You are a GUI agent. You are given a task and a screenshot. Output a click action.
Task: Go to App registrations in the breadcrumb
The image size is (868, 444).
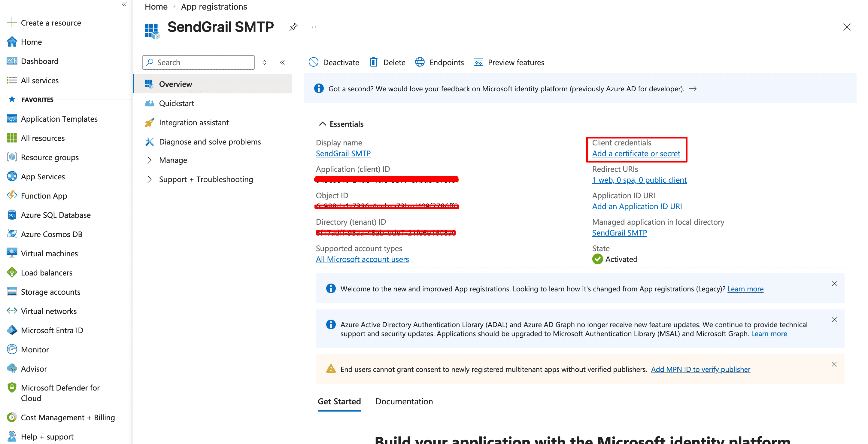[x=214, y=6]
